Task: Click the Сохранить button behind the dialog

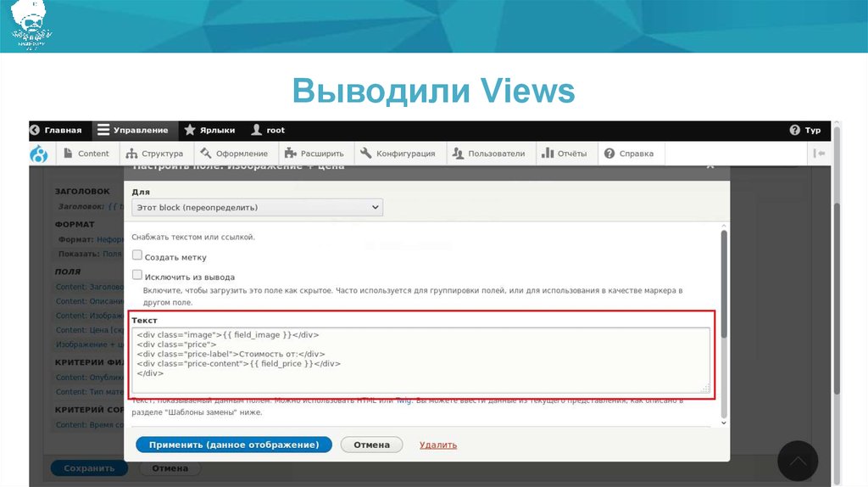Action: [89, 468]
